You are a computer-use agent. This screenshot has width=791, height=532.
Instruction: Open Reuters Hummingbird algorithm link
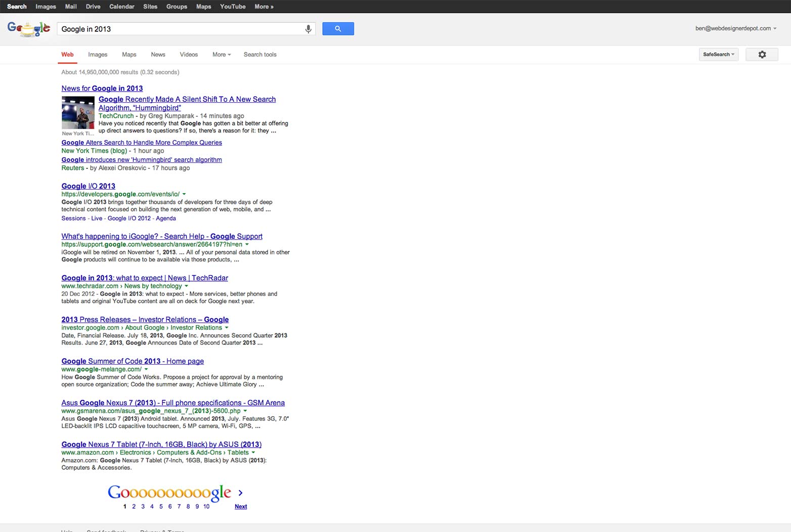pos(142,160)
